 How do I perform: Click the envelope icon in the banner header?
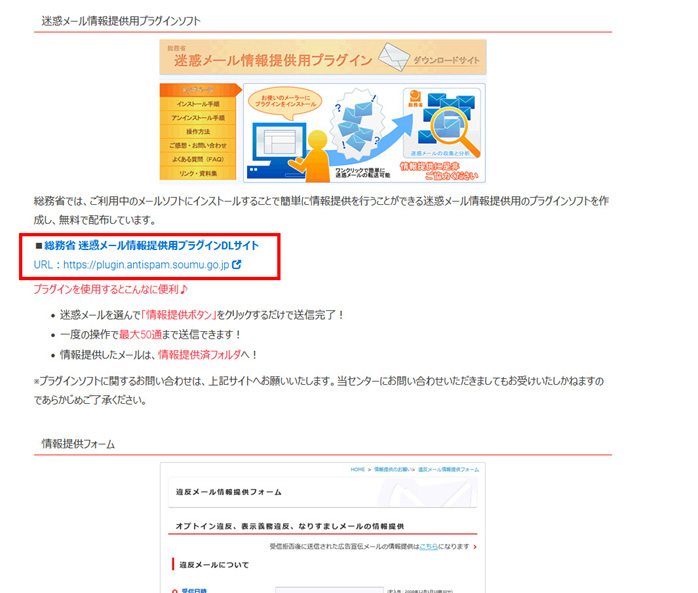[392, 57]
